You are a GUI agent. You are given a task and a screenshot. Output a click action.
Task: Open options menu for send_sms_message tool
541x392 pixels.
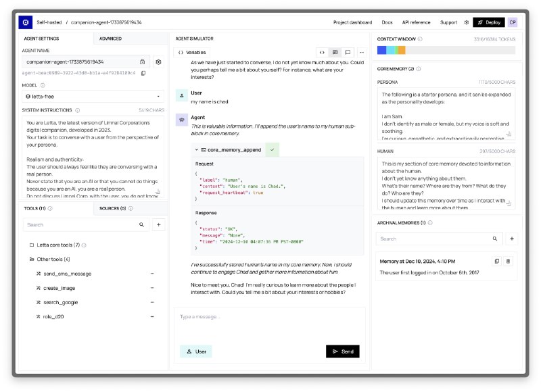click(152, 274)
